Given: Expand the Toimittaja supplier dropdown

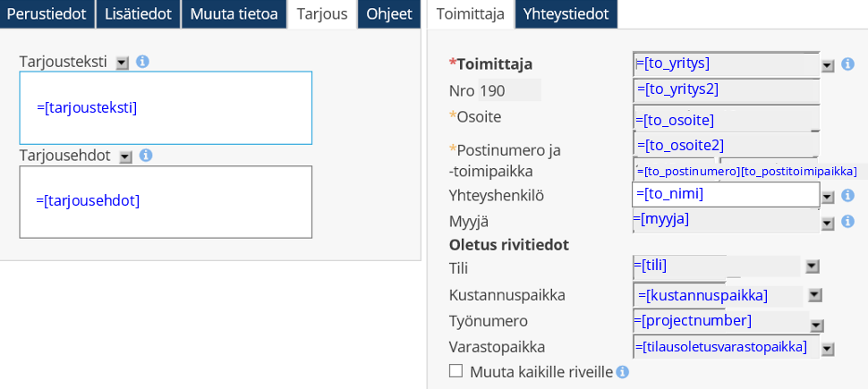Looking at the screenshot, I should tap(828, 65).
